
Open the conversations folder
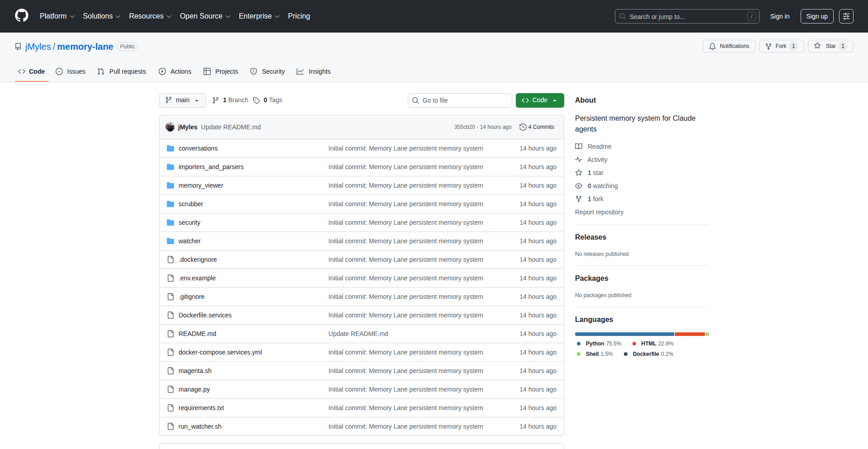pyautogui.click(x=198, y=148)
